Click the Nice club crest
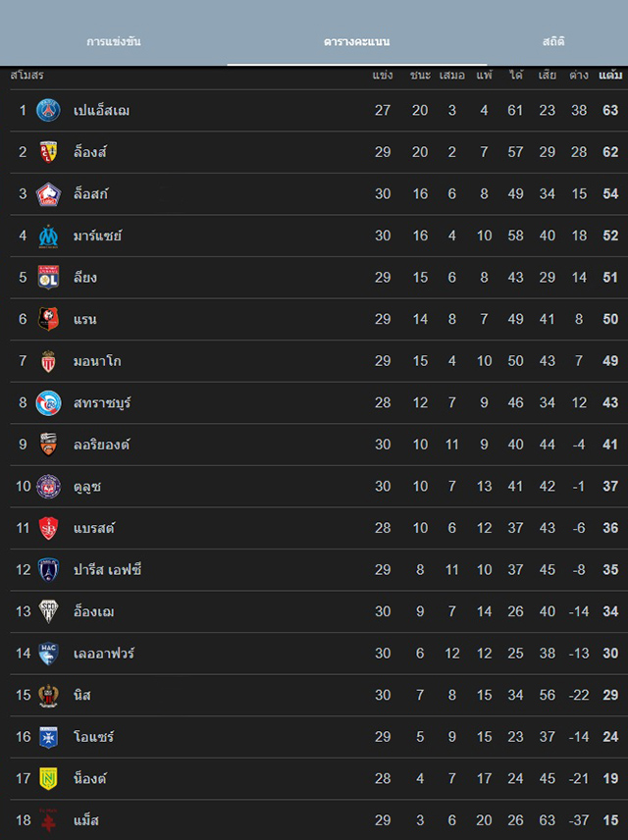This screenshot has width=628, height=840. (48, 695)
